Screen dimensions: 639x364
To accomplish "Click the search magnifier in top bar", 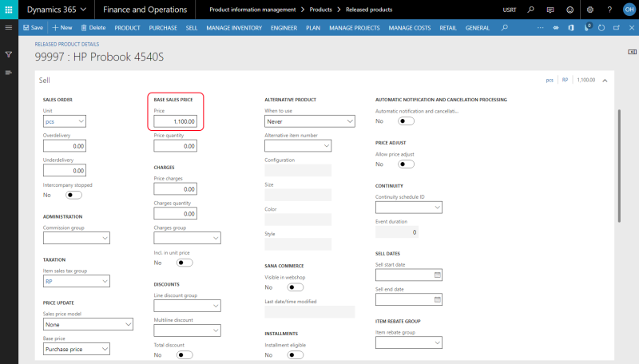I will point(530,10).
